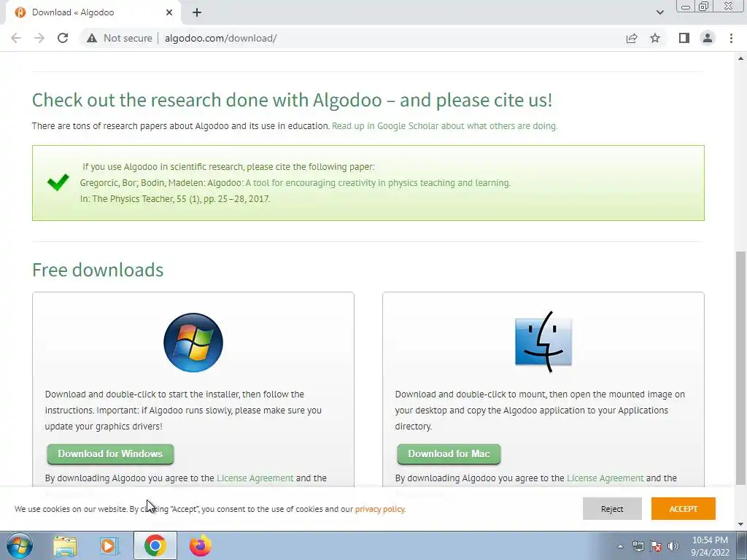Viewport: 747px width, 560px height.
Task: Launch Windows Media Player from taskbar
Action: pos(109,545)
